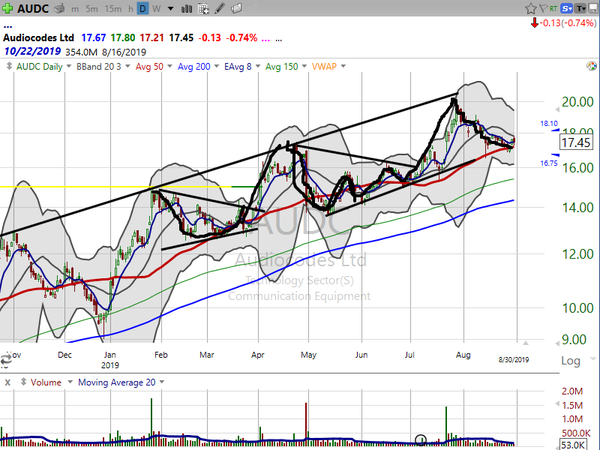Screen dimensions: 600x450
Task: Select the D daily timeframe button
Action: pos(142,8)
